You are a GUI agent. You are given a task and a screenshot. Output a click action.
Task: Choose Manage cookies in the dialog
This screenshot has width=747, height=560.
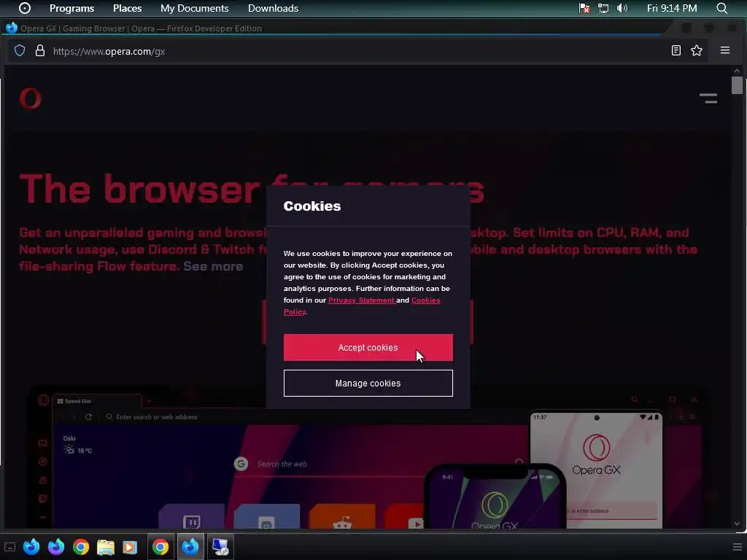(x=368, y=384)
